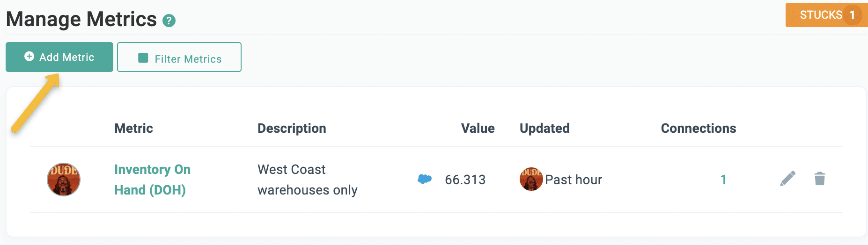Click the plus icon in Add Metric
The height and width of the screenshot is (245, 868).
[29, 57]
